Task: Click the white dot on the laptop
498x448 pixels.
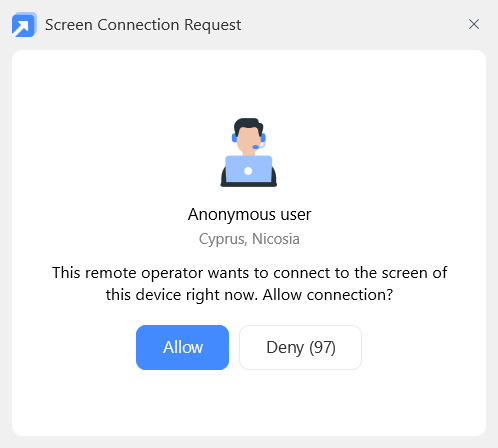Action: click(x=248, y=171)
